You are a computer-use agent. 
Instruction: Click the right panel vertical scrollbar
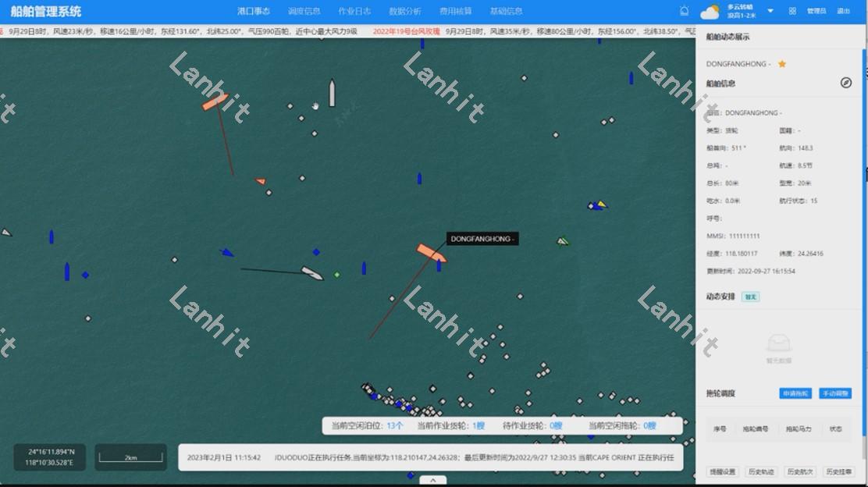pos(864,234)
